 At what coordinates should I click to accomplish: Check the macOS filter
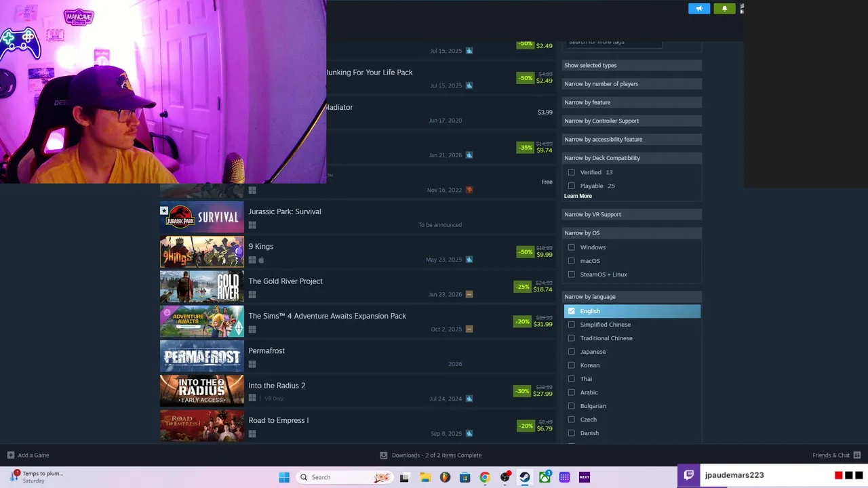[x=571, y=261]
